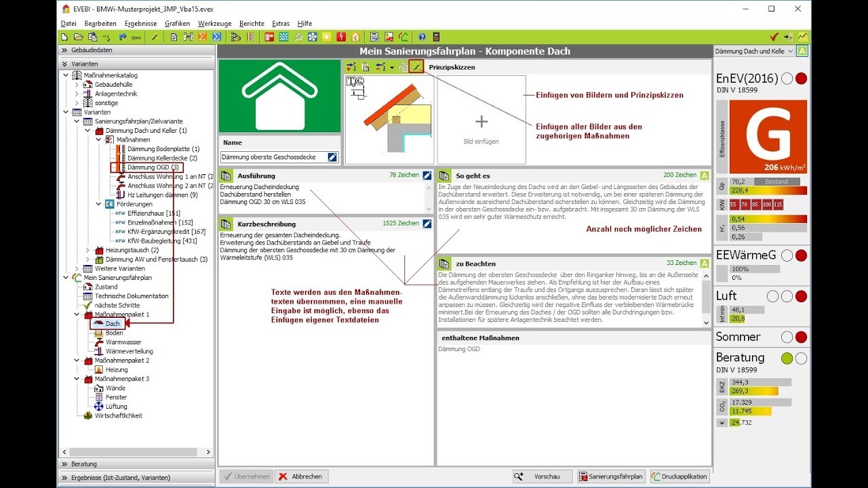Edit the Name field with pencil icon
The width and height of the screenshot is (868, 488).
coord(332,157)
